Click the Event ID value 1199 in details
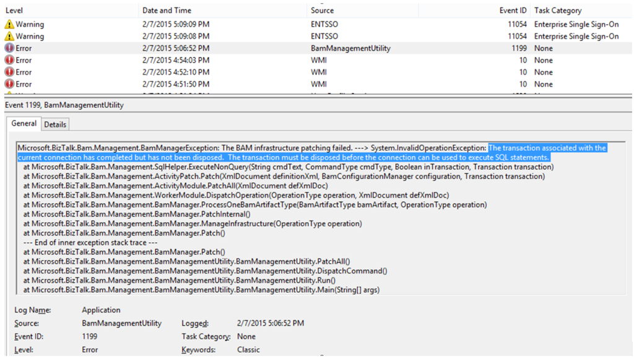The width and height of the screenshot is (634, 364). click(89, 337)
